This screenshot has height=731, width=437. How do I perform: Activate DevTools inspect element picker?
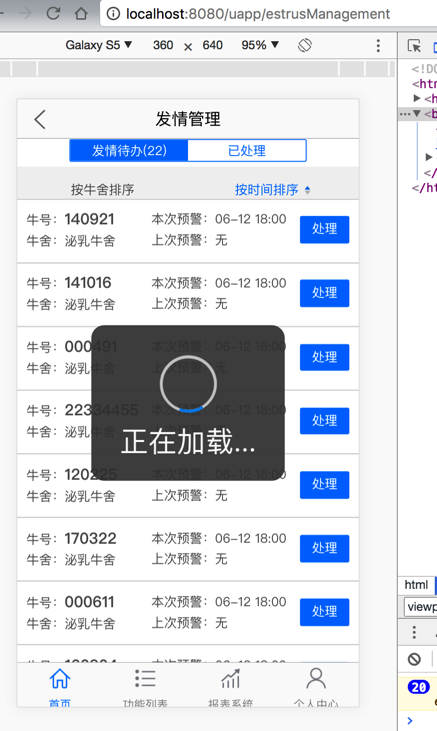(x=414, y=46)
